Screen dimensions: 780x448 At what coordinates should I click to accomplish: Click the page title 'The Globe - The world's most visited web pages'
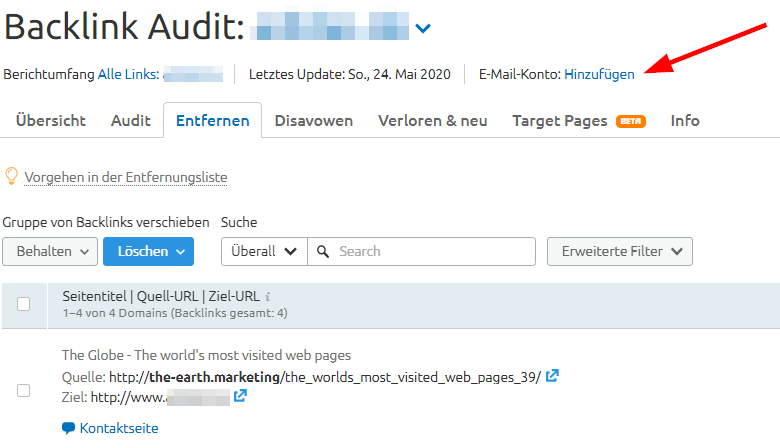[206, 356]
